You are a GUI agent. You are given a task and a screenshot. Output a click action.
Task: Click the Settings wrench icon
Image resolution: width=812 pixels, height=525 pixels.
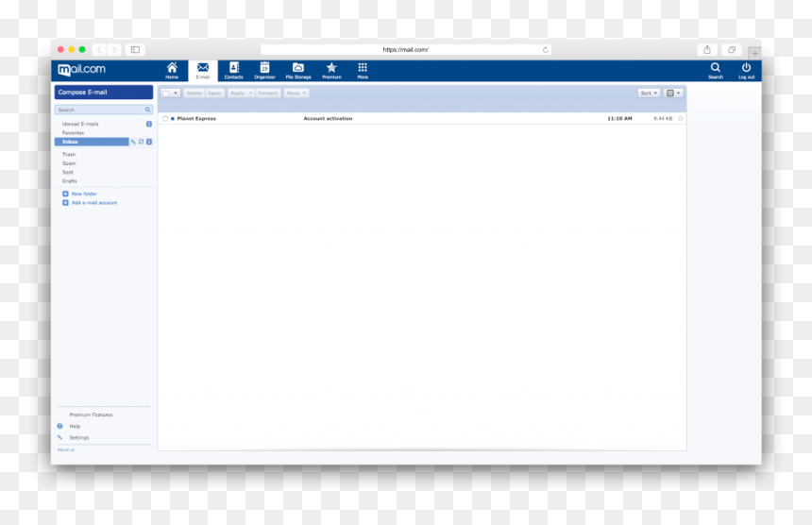[60, 437]
